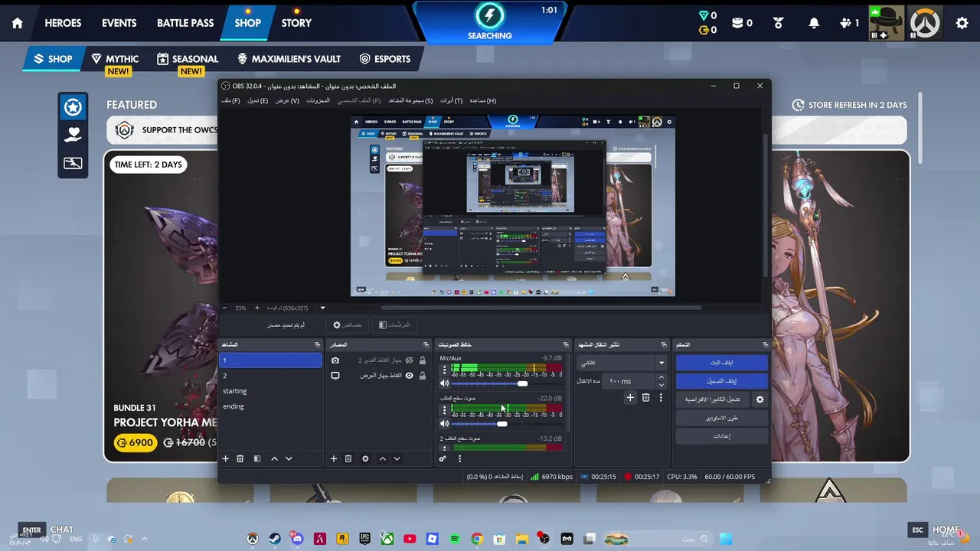The image size is (980, 551).
Task: Open Settings button at bottom of Controls
Action: click(721, 436)
